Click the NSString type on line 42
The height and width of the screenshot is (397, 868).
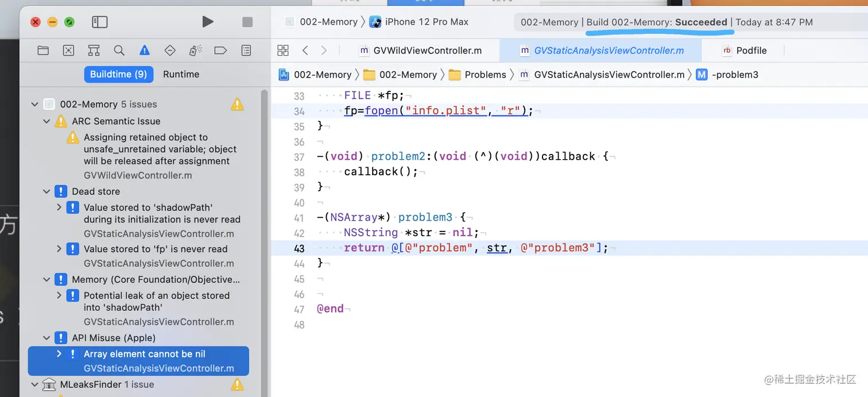click(371, 233)
